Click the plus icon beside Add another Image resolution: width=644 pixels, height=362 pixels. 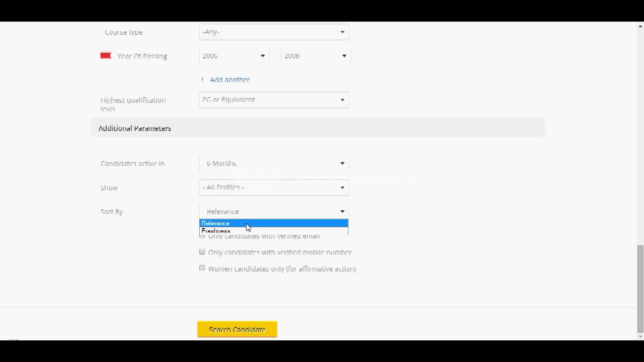pos(202,79)
